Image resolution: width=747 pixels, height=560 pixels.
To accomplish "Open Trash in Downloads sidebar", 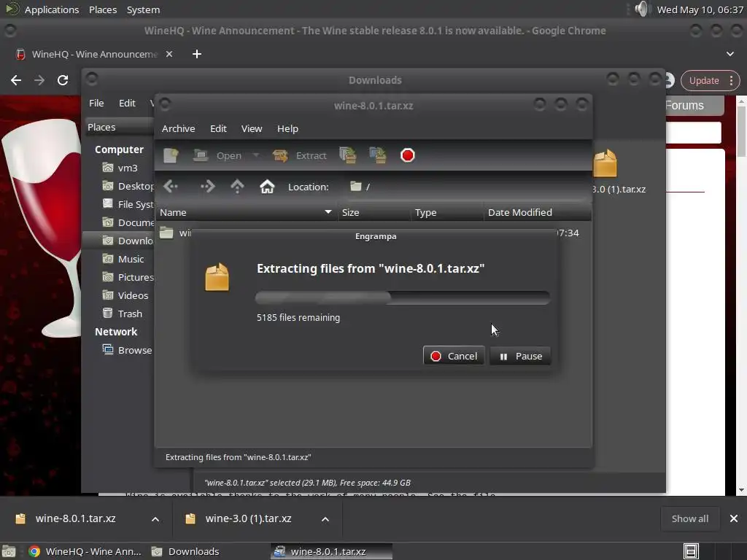I will [120, 314].
